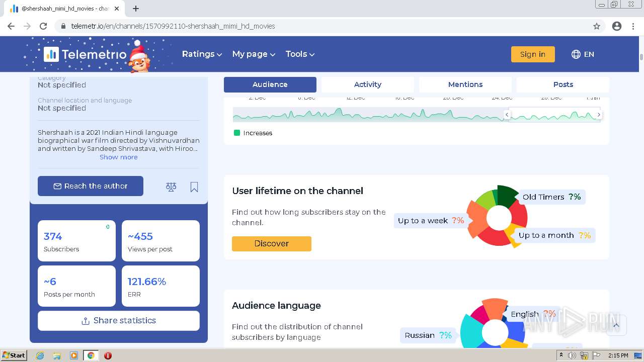Click the Up to a week label

(x=431, y=221)
